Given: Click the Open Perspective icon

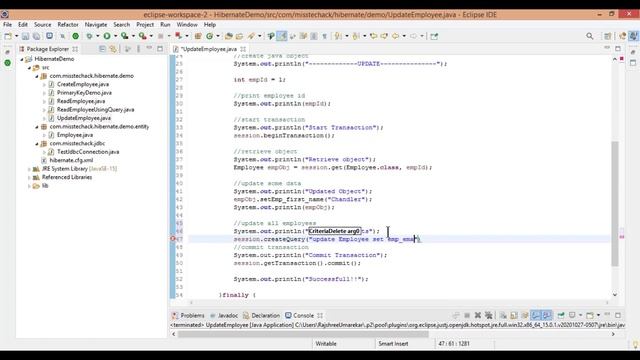Looking at the screenshot, I should pos(608,36).
